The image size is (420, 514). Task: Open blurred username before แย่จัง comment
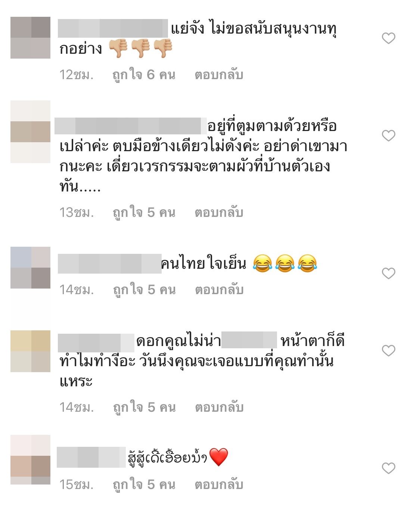click(x=113, y=28)
